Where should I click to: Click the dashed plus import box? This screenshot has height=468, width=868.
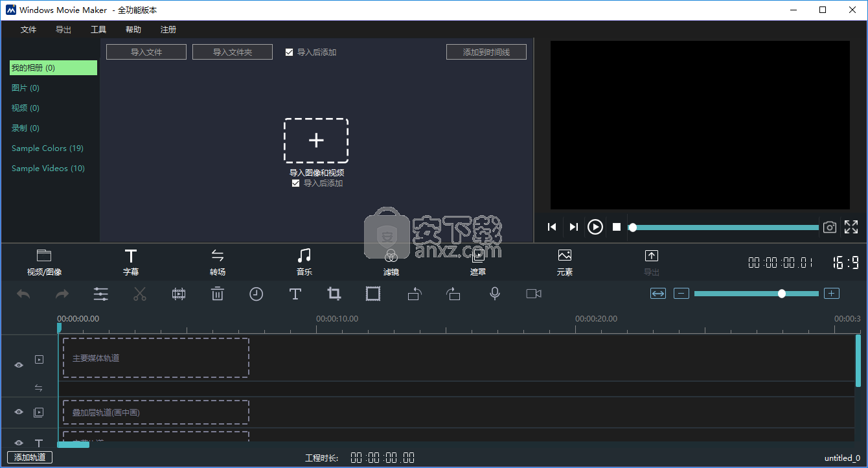point(316,141)
